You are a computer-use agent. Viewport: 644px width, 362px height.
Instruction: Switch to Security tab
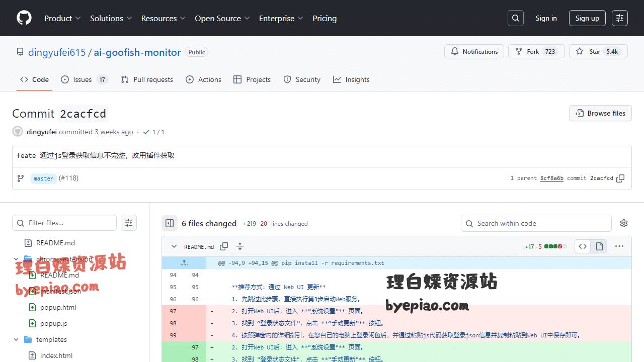tap(302, 79)
